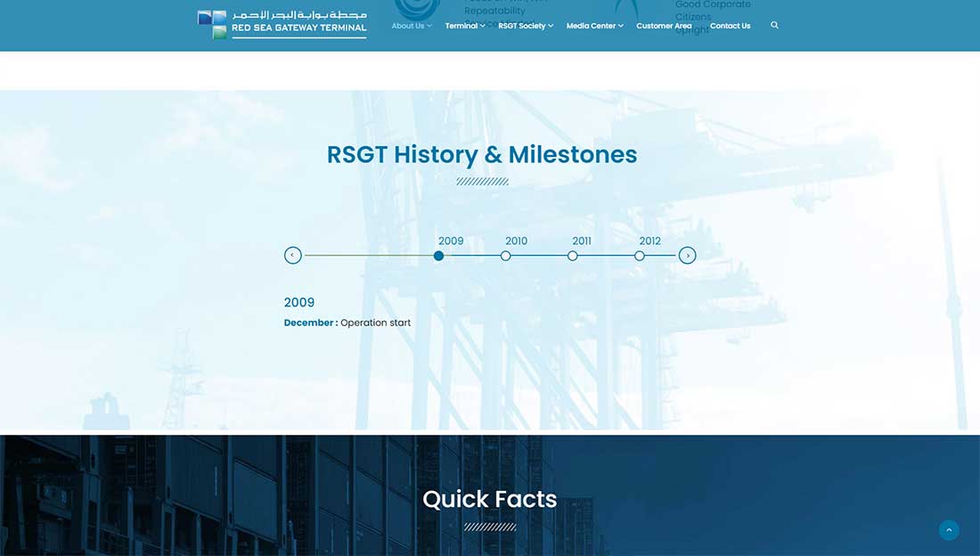Click the RSGT History & Milestones heading

(x=482, y=155)
